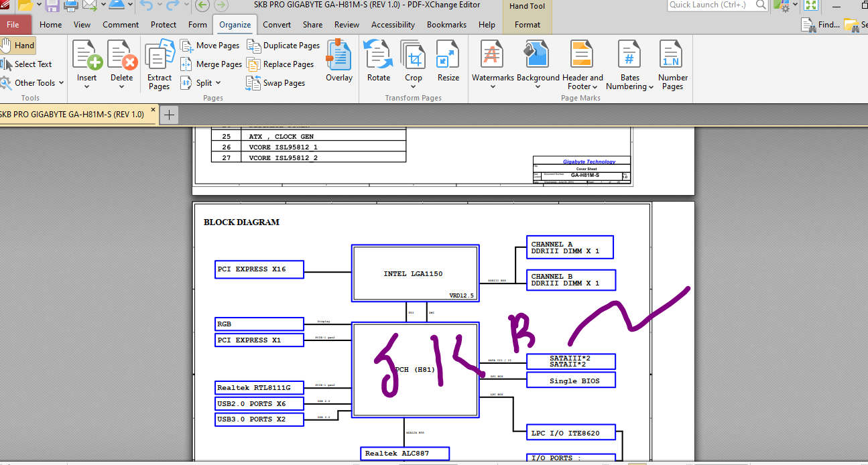Choose Move Pages
868x465 pixels.
210,46
